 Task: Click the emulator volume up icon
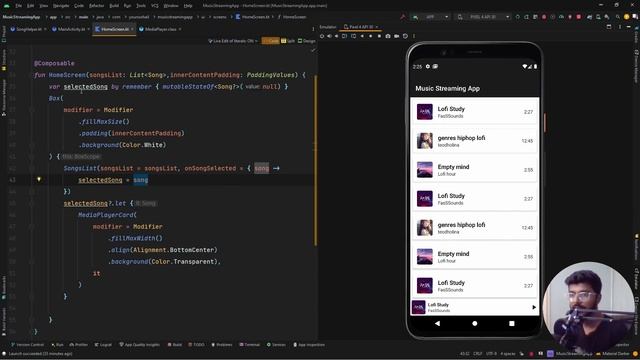(329, 36)
